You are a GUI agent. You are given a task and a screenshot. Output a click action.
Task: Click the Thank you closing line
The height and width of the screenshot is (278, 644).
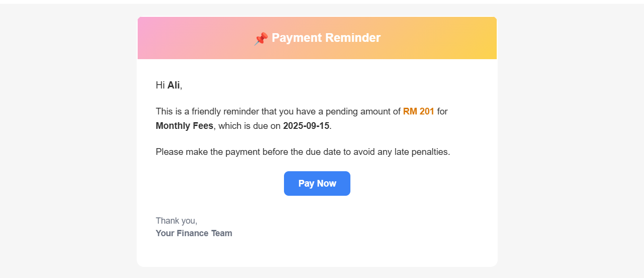(x=176, y=221)
